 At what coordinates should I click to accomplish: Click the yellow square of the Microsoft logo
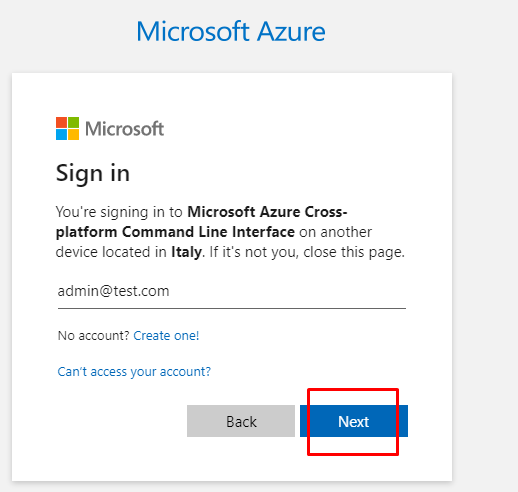click(74, 134)
